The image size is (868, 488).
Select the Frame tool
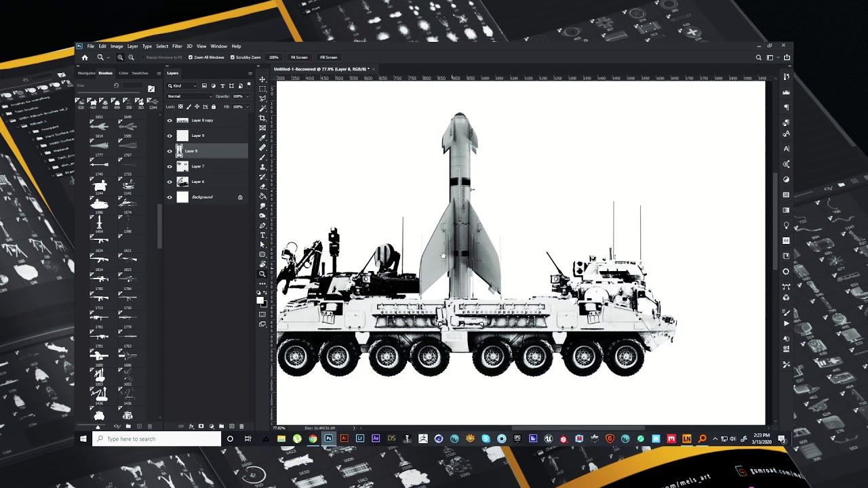[262, 127]
